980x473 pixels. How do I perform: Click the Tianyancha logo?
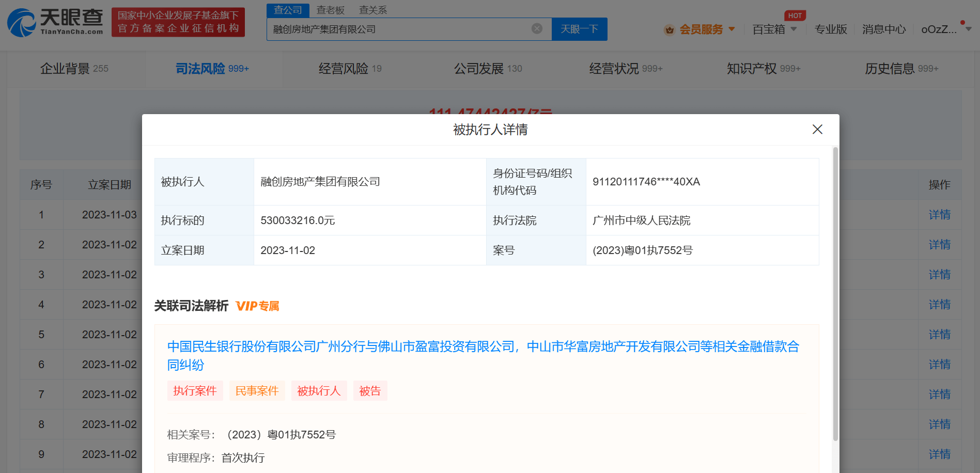55,22
